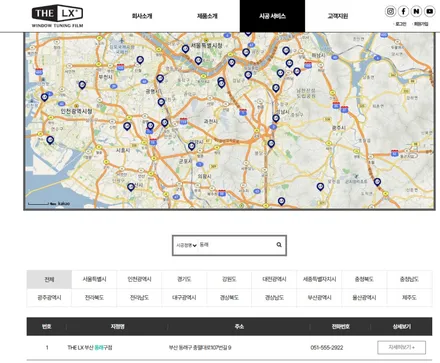Viewport: 440px width, 363px height.
Task: Select the 전라남도 region tab
Action: coord(139,297)
